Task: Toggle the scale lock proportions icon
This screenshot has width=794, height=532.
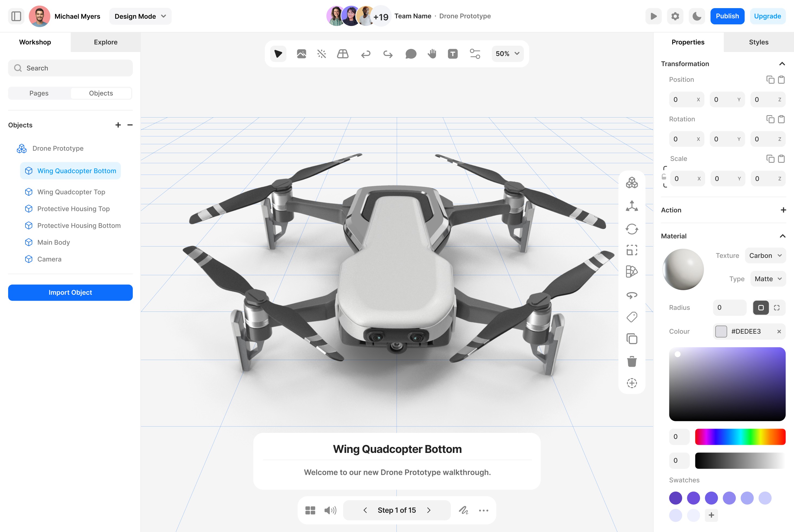Action: [x=664, y=177]
